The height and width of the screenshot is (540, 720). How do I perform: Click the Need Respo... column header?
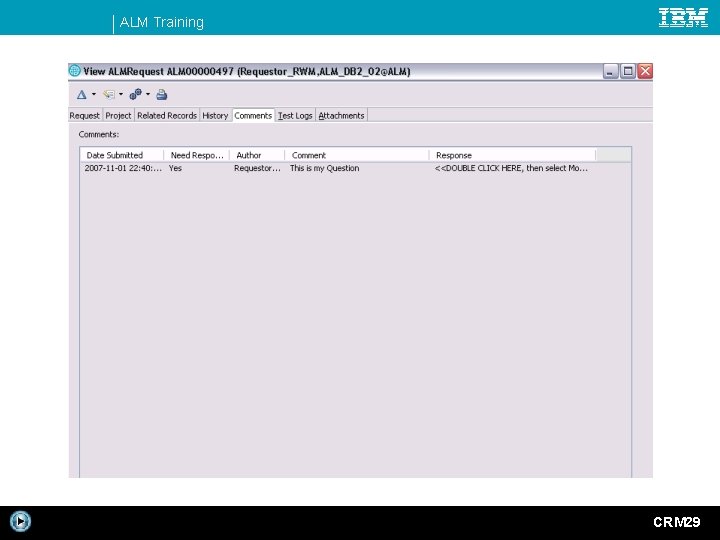[197, 155]
